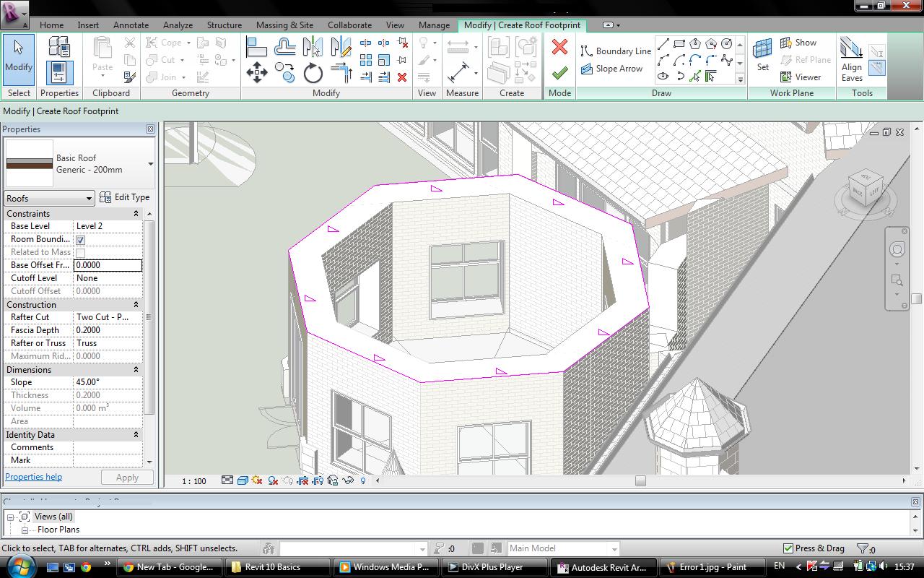Select the Rotate tool in Modify panel
924x578 pixels.
pyautogui.click(x=313, y=73)
